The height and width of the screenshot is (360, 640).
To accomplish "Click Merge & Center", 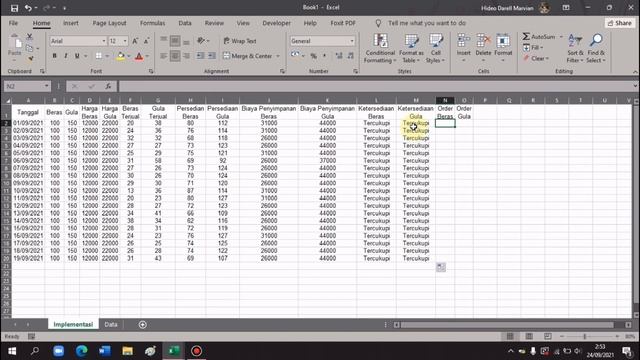I will pyautogui.click(x=248, y=56).
